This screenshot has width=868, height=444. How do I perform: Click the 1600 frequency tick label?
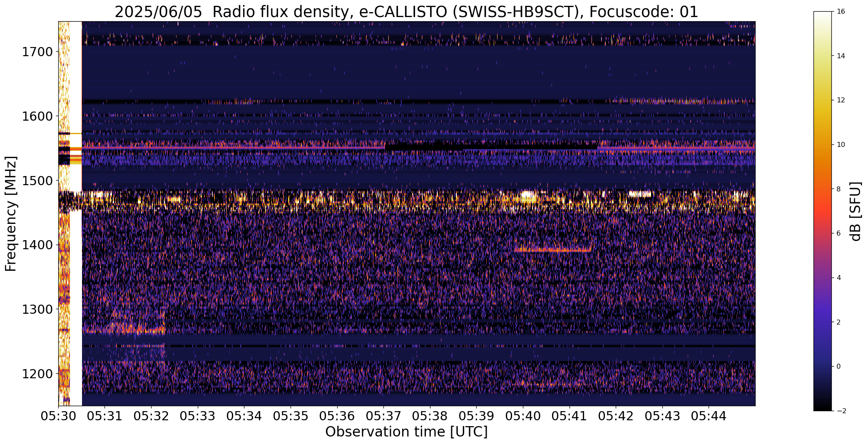[37, 116]
